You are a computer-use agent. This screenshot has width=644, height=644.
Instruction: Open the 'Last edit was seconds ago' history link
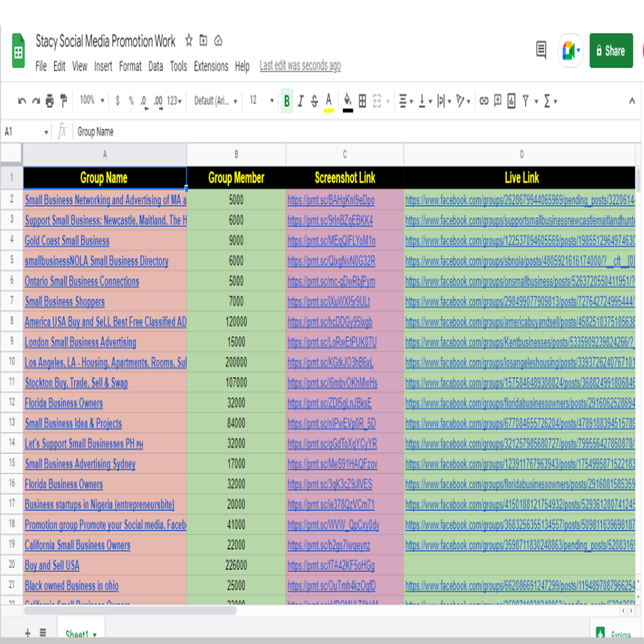tap(300, 65)
